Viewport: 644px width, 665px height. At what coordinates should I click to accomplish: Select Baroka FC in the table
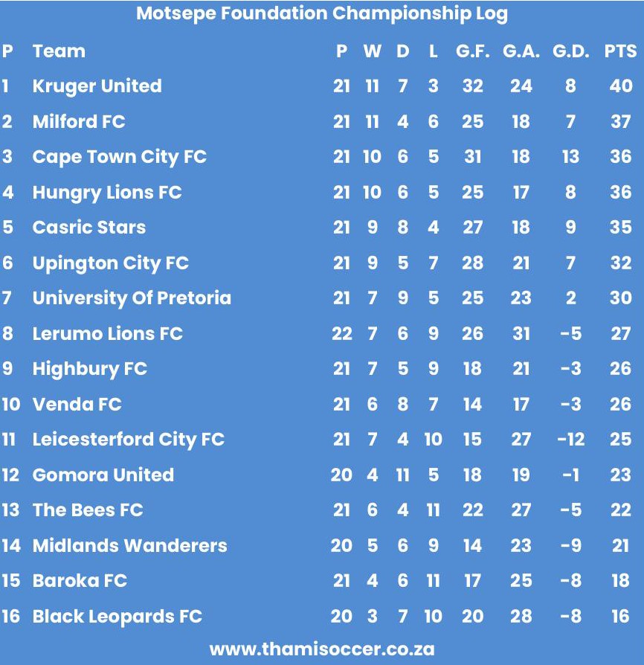(80, 581)
